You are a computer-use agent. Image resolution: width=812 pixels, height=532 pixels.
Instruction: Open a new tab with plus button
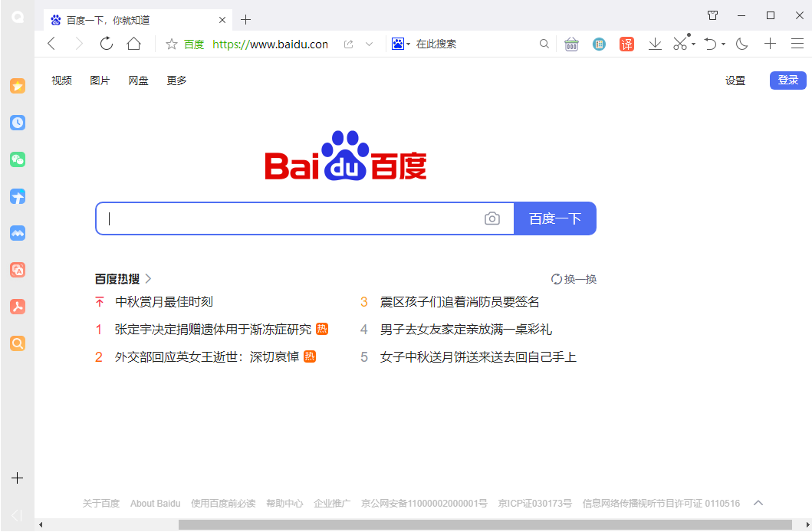click(x=246, y=20)
